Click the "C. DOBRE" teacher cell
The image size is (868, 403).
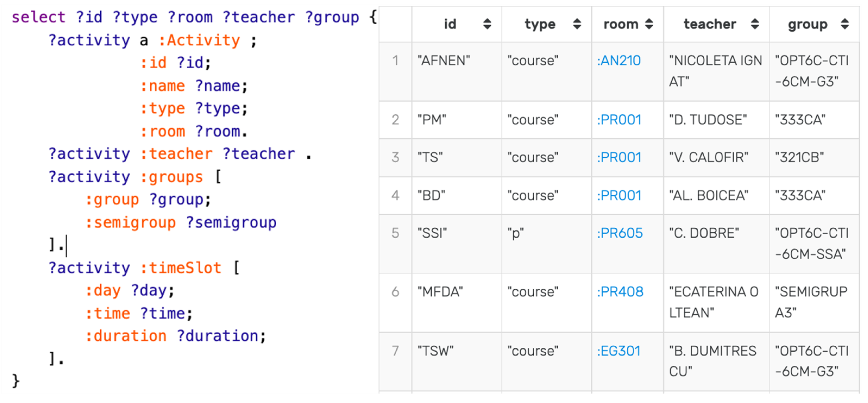pyautogui.click(x=704, y=233)
